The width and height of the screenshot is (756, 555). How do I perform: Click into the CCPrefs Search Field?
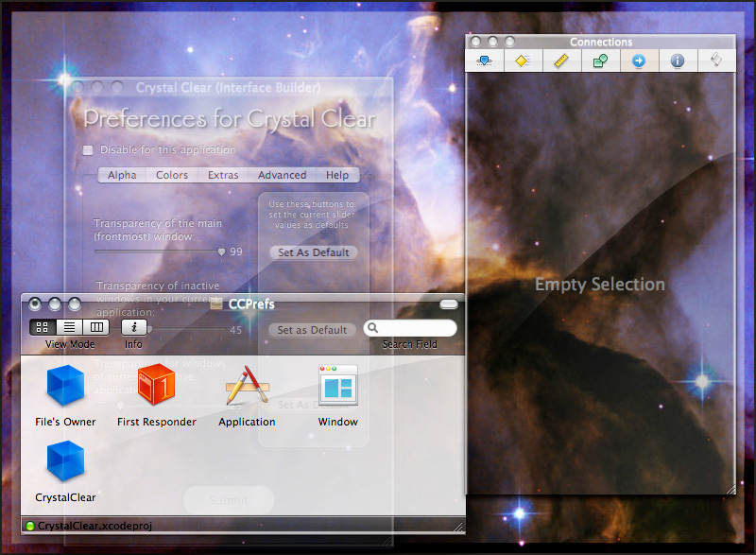pos(410,328)
